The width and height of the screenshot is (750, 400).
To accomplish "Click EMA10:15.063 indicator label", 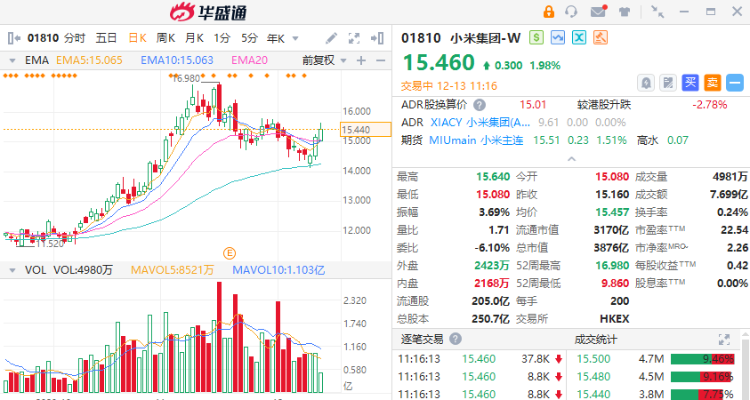I will coord(177,60).
